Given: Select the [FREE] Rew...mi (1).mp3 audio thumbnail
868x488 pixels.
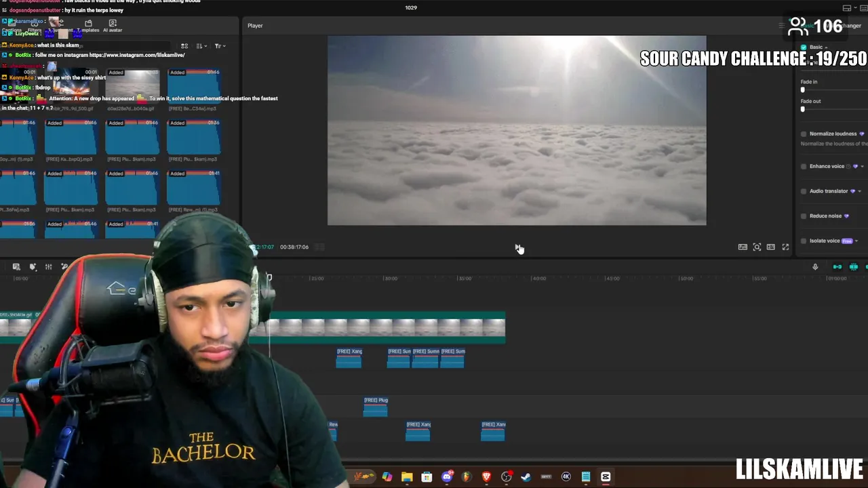Looking at the screenshot, I should [193, 187].
